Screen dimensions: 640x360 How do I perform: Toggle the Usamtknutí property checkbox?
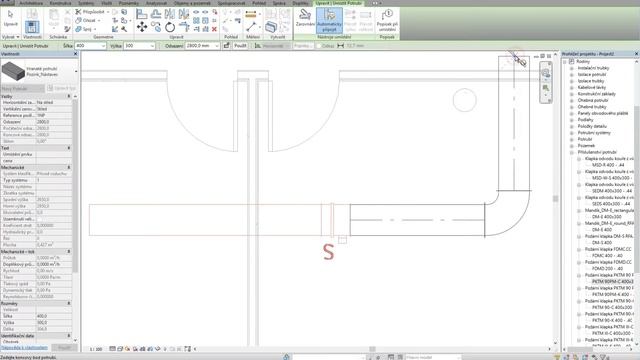point(39,219)
